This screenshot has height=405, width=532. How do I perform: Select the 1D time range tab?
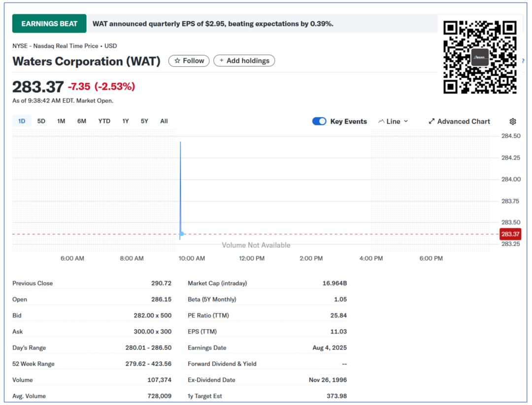pos(22,121)
